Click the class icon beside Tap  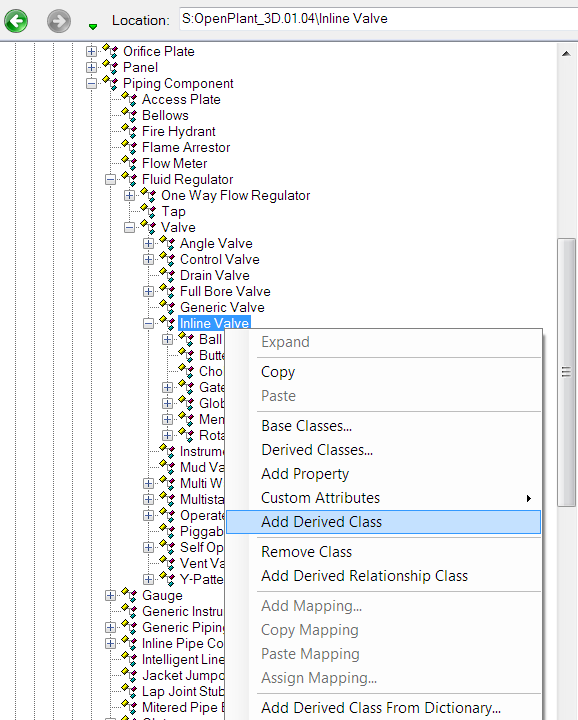tap(148, 211)
